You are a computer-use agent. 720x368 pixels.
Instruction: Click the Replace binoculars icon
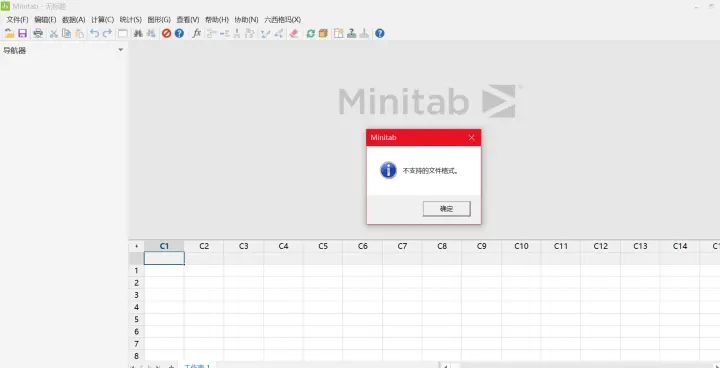(151, 34)
